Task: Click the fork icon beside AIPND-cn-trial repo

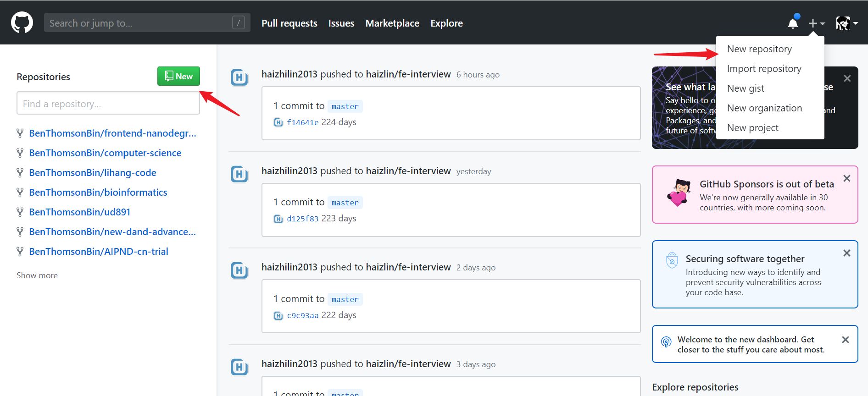Action: [20, 252]
